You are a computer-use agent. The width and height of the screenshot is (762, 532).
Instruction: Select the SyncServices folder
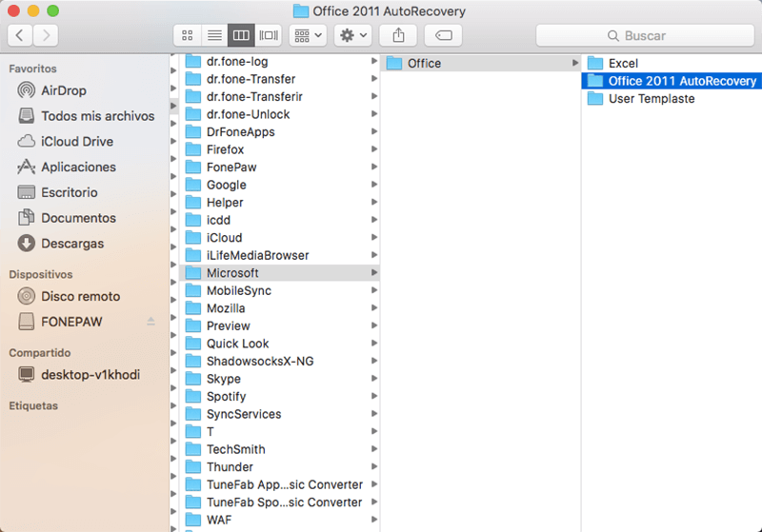[279, 414]
